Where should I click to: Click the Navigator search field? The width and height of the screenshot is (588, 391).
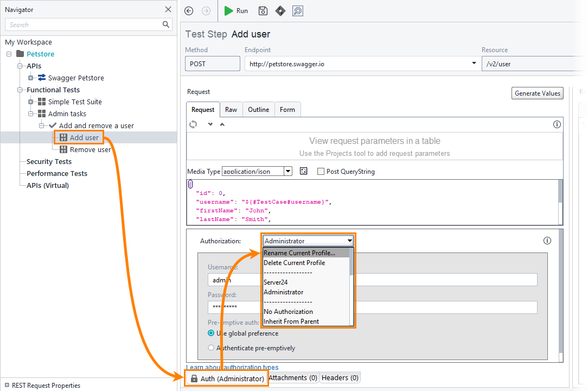point(84,24)
